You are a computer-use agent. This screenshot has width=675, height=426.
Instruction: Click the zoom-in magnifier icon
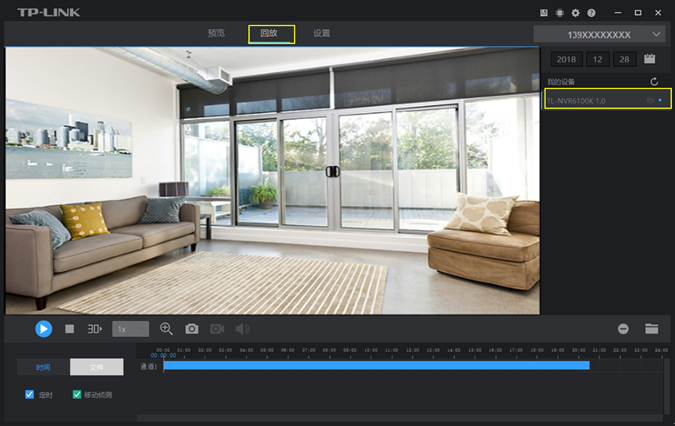pos(166,329)
